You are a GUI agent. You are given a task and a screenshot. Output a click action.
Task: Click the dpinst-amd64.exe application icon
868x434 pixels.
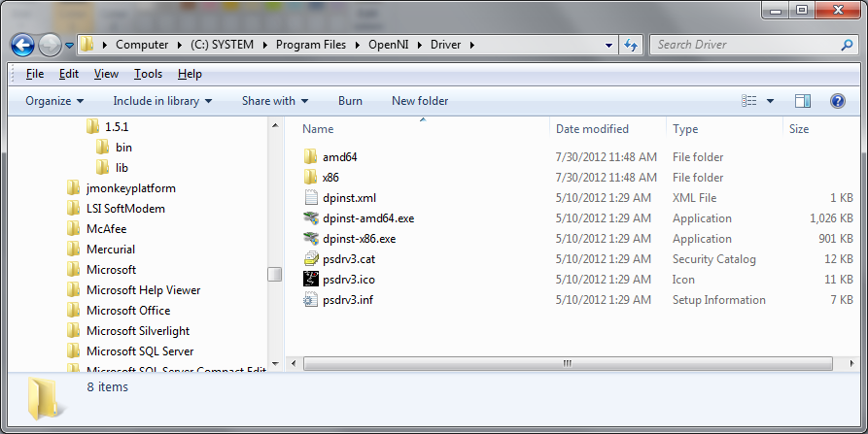tap(311, 217)
